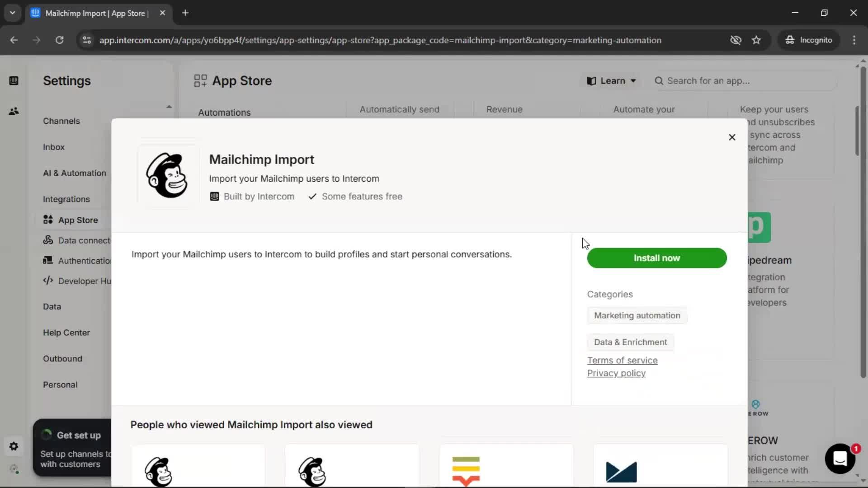Open the Learn dropdown
This screenshot has width=868, height=488.
pos(611,81)
